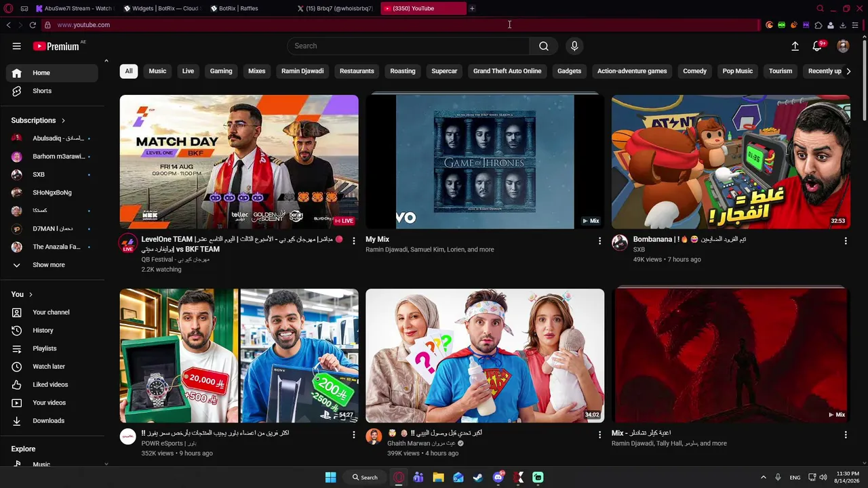Open Playlists in the sidebar

tap(53, 348)
